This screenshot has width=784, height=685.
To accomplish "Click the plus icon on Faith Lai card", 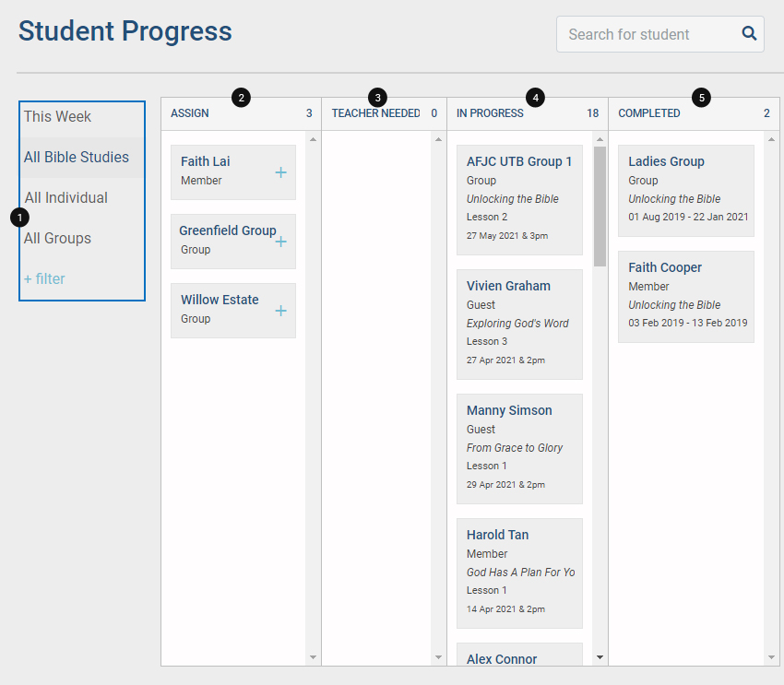I will (281, 172).
